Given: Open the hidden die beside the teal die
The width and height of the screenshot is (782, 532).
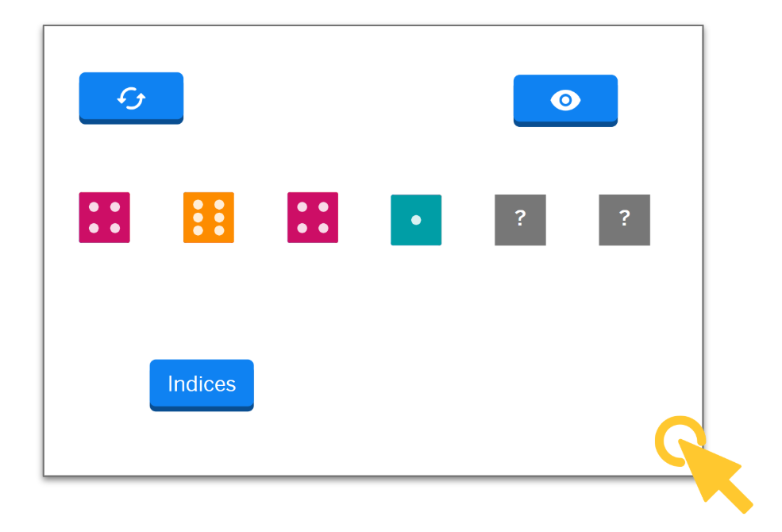Looking at the screenshot, I should coord(520,220).
